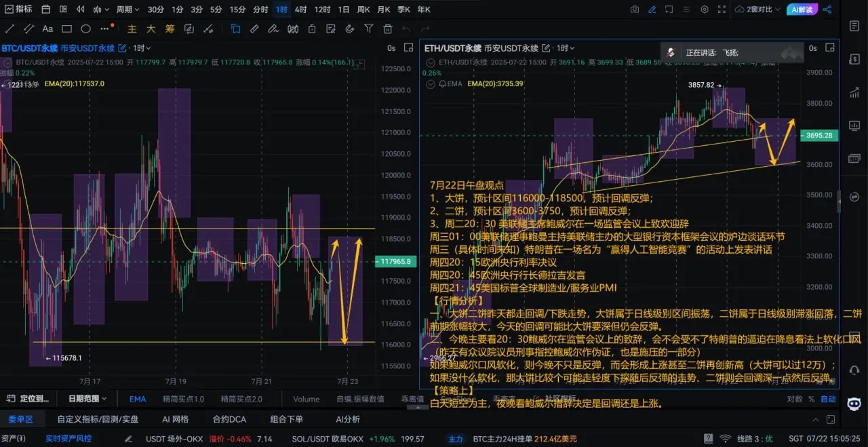Viewport: 868px width, 447px height.
Task: Click the share icon beside AI解读
Action: click(827, 9)
